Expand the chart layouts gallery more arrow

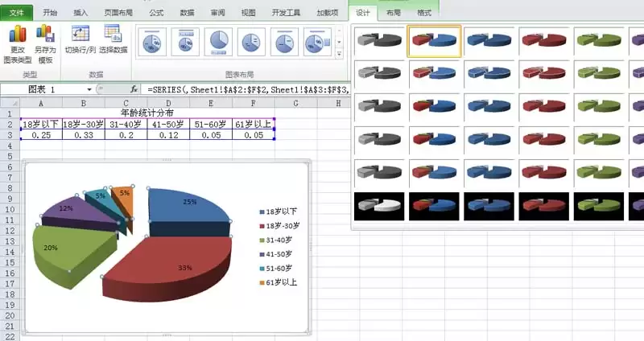point(341,54)
